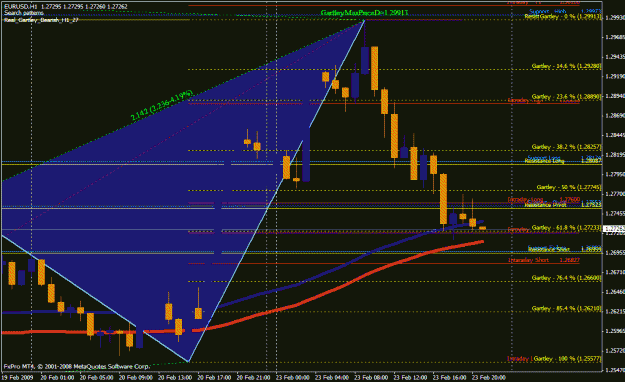Viewport: 625px width, 382px height.
Task: Click the '20 Feb 13:00' time axis label
Action: (x=175, y=377)
